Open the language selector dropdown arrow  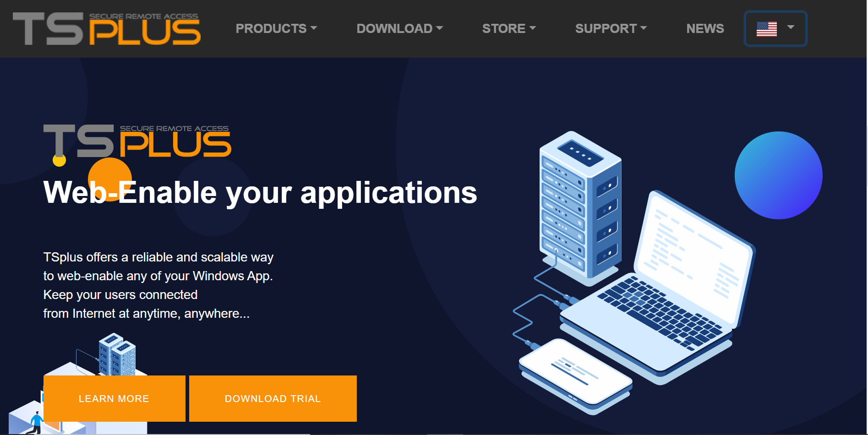791,27
